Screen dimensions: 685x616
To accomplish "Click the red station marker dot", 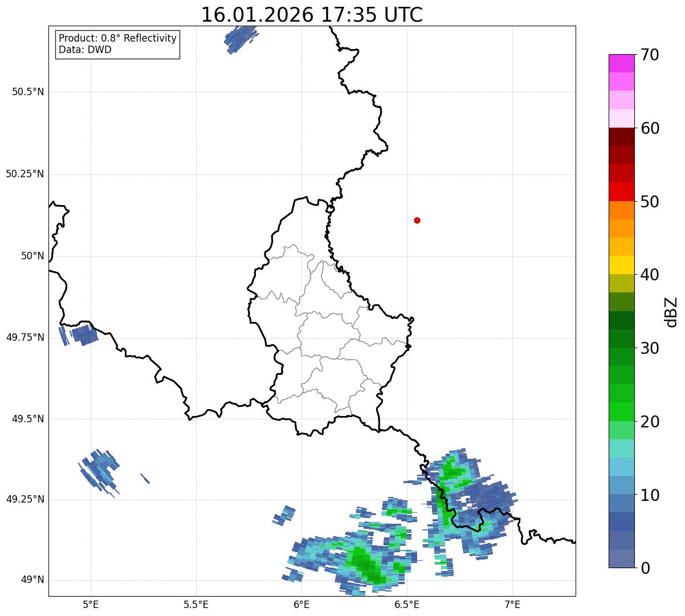I will click(417, 220).
